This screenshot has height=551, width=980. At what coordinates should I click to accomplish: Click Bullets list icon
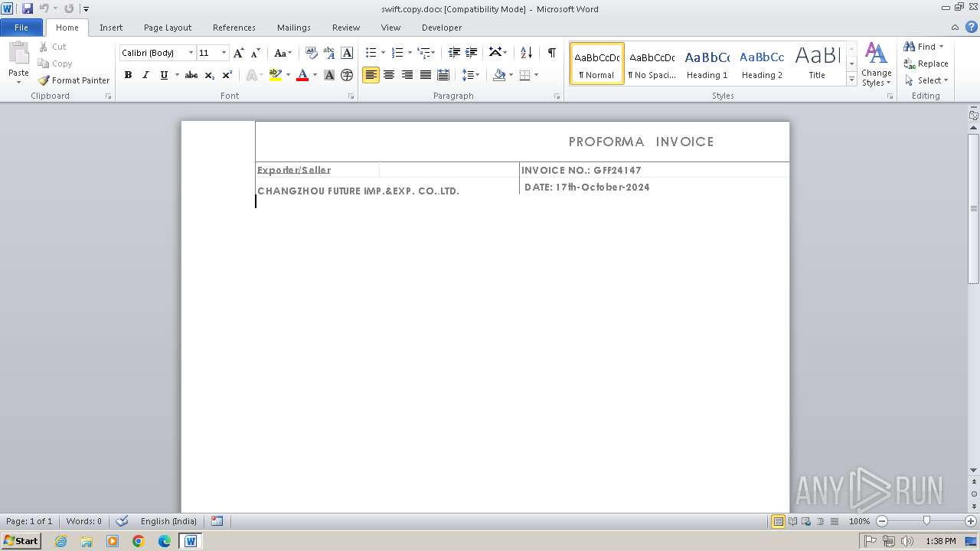tap(371, 53)
